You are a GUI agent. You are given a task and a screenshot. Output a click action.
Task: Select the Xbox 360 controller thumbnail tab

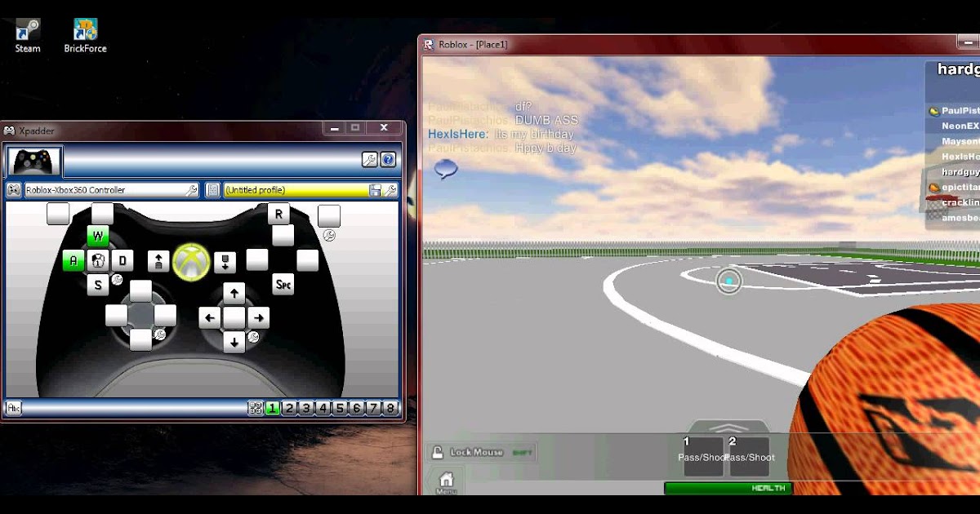point(34,161)
